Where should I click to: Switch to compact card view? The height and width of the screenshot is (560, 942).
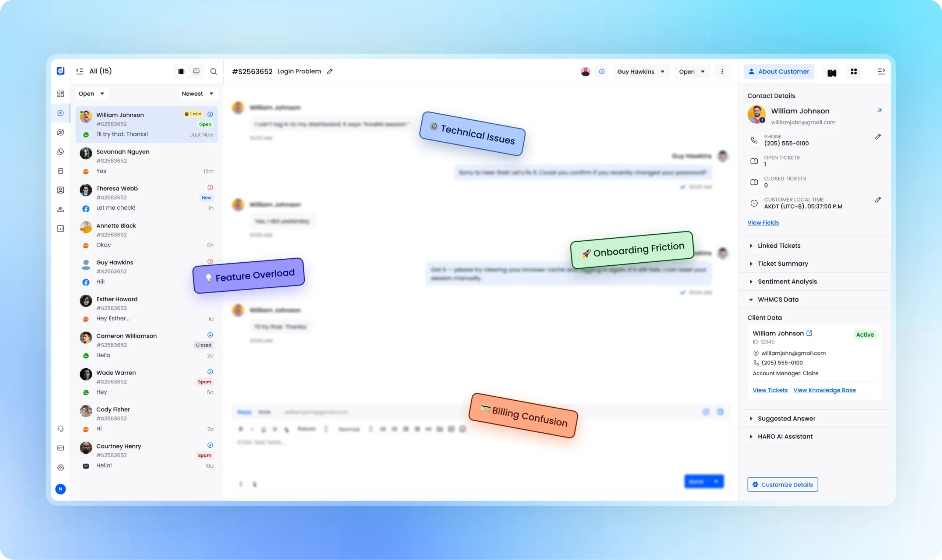[x=181, y=71]
